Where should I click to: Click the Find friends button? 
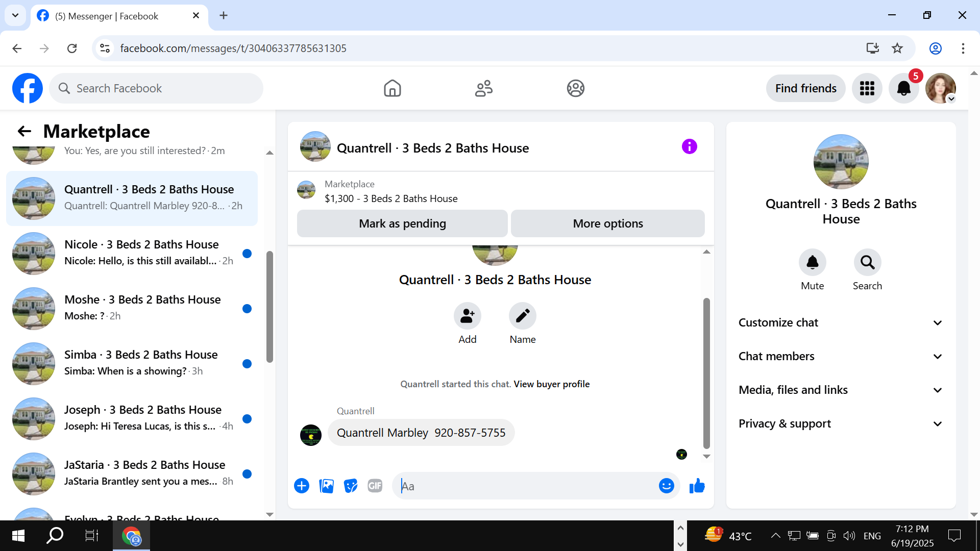(805, 88)
